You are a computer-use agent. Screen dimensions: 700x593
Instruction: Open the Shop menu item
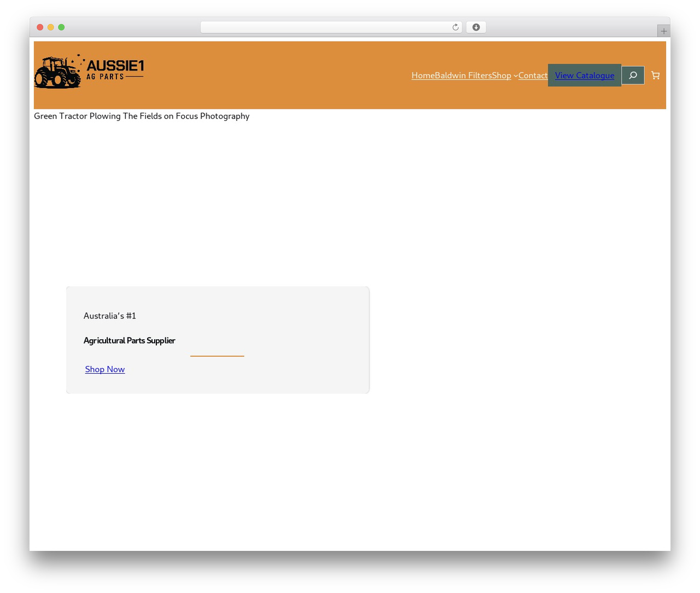click(501, 75)
